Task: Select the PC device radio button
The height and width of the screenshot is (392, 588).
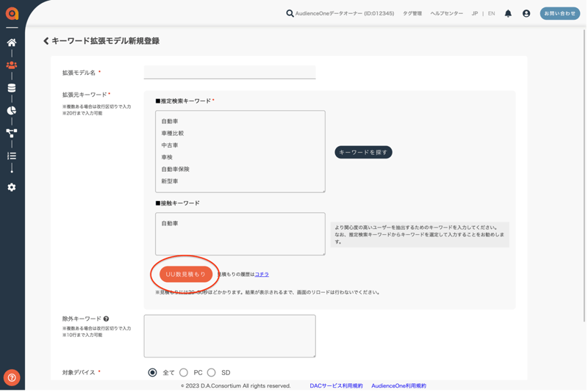Action: (x=184, y=372)
